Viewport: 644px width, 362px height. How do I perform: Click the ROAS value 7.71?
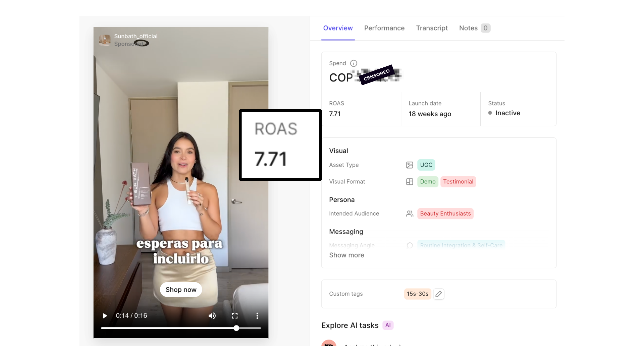tap(335, 114)
